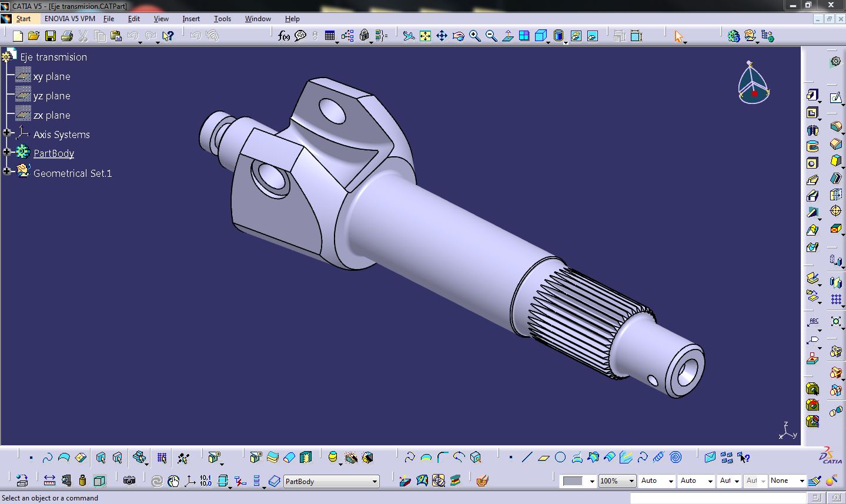
Task: Create Multi-View layout icon
Action: pos(524,36)
